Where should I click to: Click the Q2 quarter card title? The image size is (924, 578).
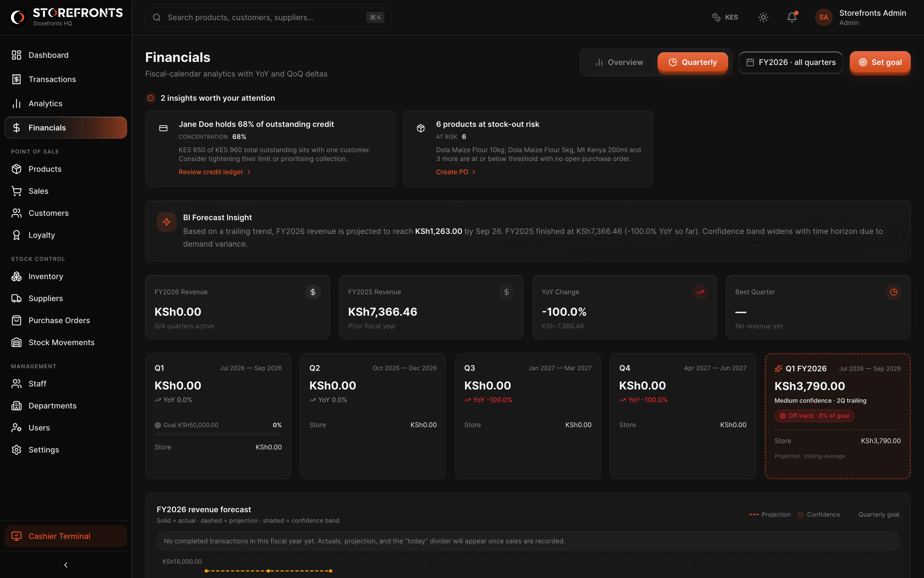click(x=314, y=368)
